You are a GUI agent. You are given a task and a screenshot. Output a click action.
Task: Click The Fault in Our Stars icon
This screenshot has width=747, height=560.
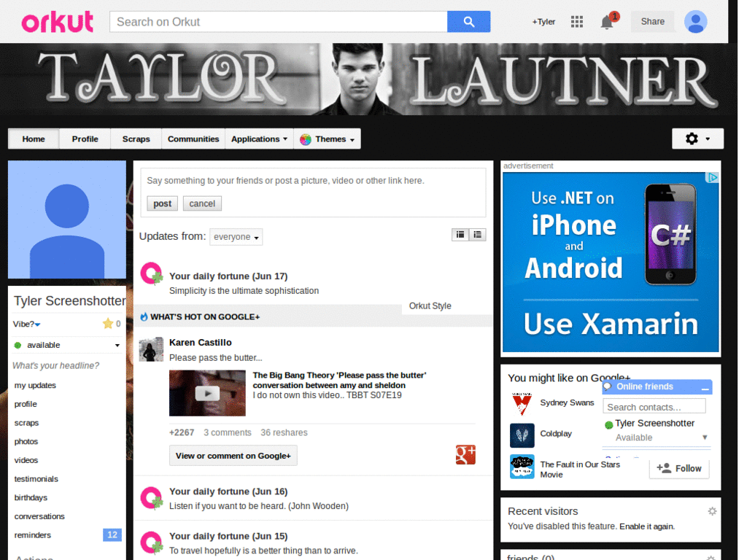(x=522, y=466)
